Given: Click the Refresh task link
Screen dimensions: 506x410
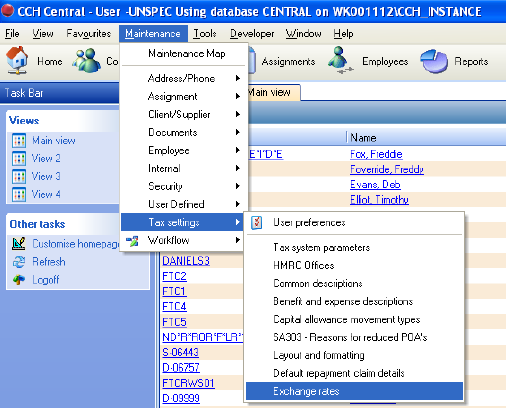Looking at the screenshot, I should (49, 262).
